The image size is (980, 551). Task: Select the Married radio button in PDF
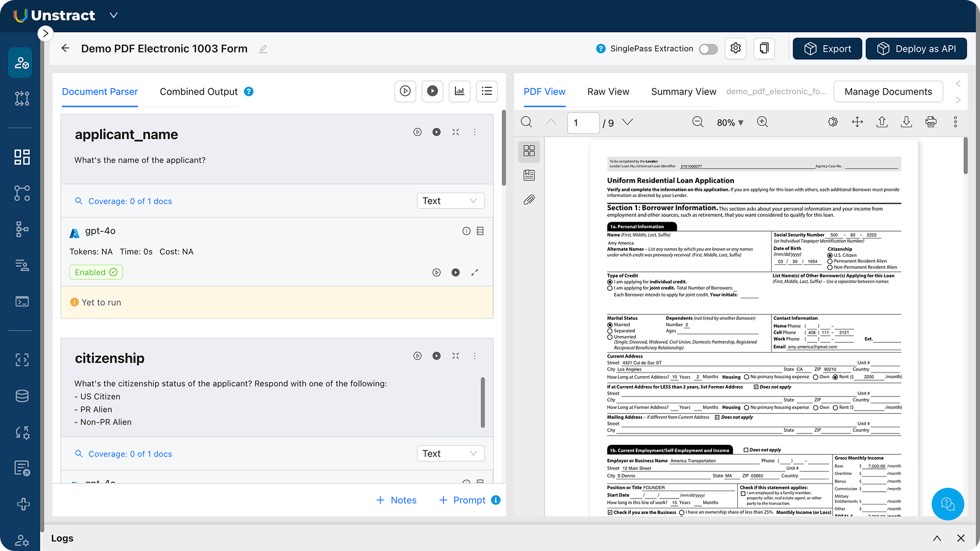point(610,325)
